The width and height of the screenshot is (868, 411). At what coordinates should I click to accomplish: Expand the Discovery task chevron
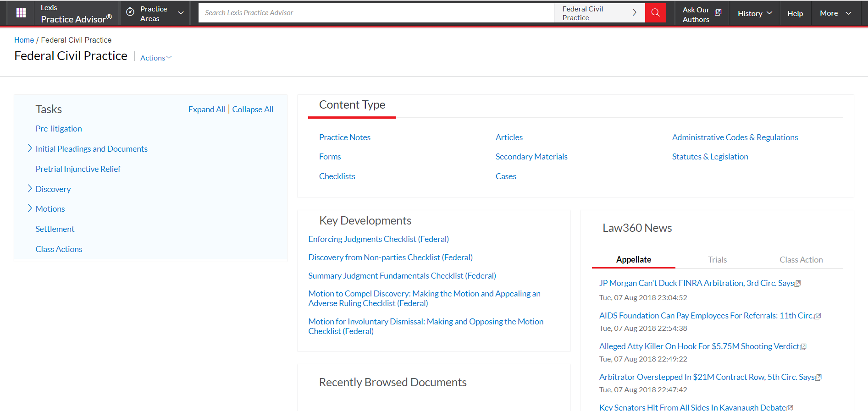tap(30, 188)
